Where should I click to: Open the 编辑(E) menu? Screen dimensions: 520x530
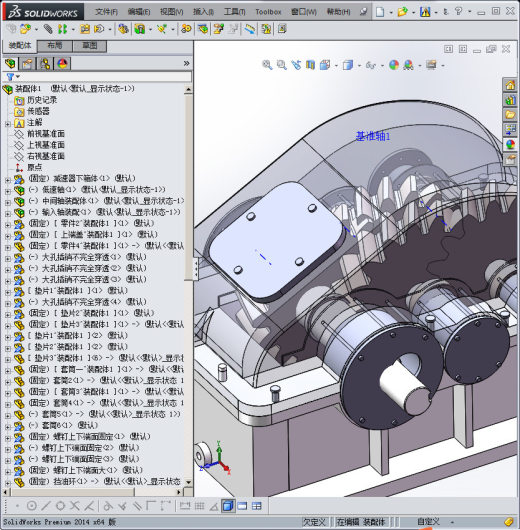coord(139,12)
